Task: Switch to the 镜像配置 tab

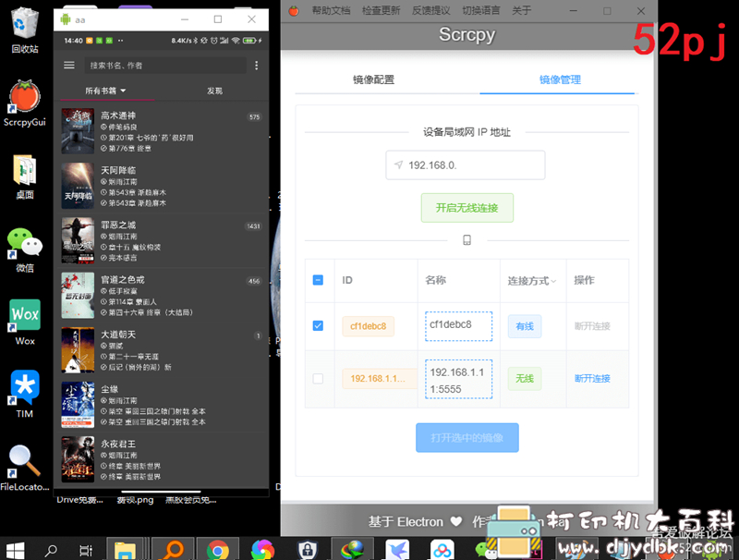Action: pyautogui.click(x=374, y=79)
